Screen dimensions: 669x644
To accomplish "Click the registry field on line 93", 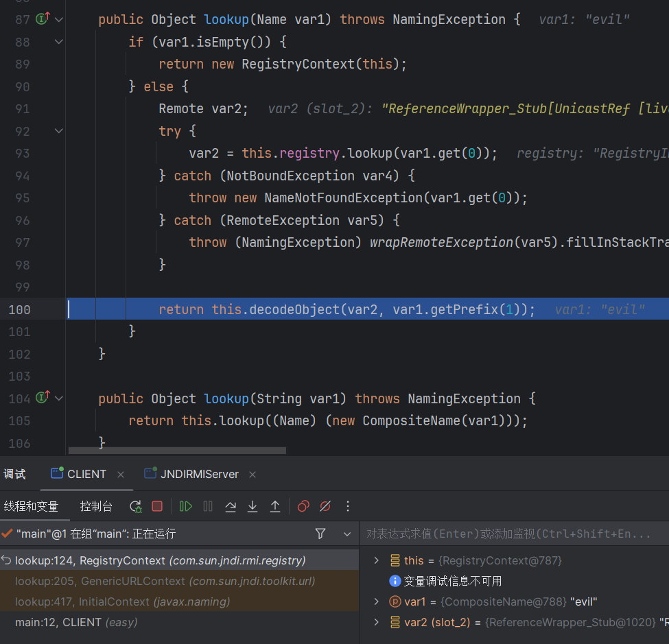I will pos(309,153).
